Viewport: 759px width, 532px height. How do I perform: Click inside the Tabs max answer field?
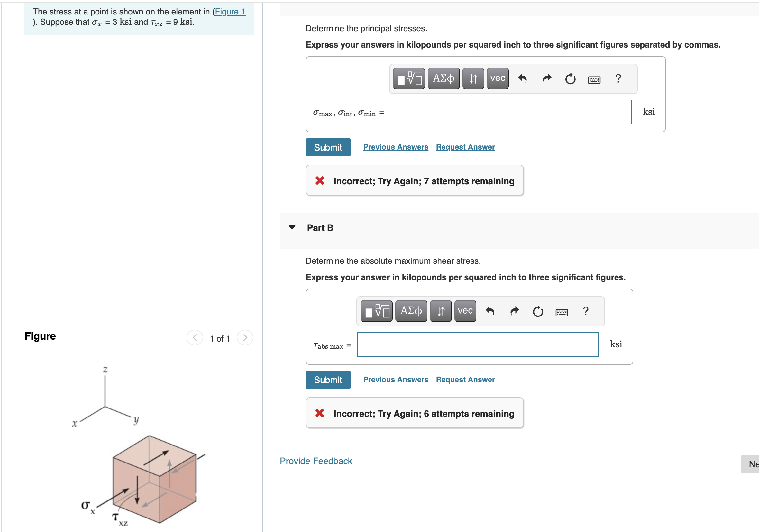(478, 344)
